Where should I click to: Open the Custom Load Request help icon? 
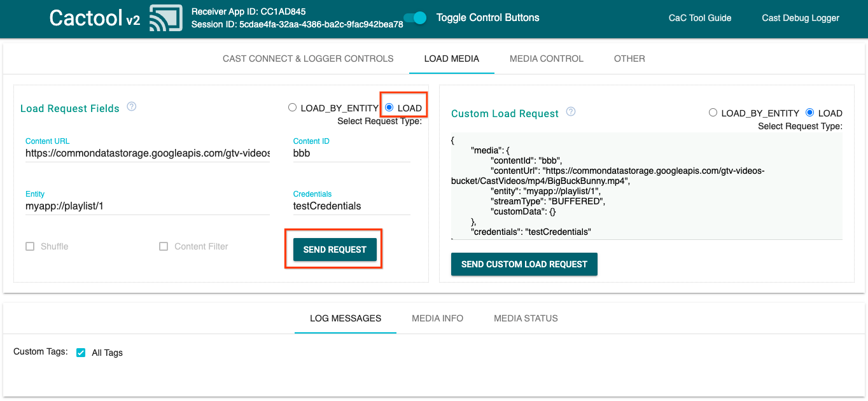[571, 111]
